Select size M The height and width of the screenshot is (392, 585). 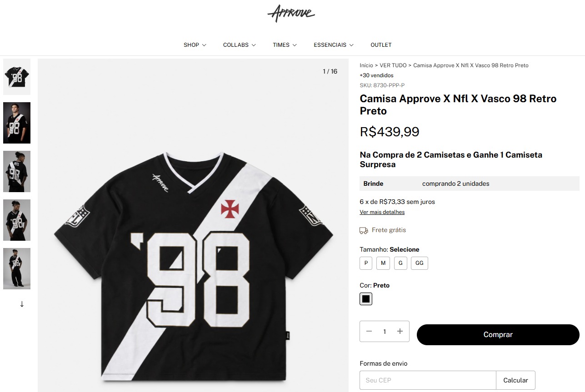pos(383,263)
